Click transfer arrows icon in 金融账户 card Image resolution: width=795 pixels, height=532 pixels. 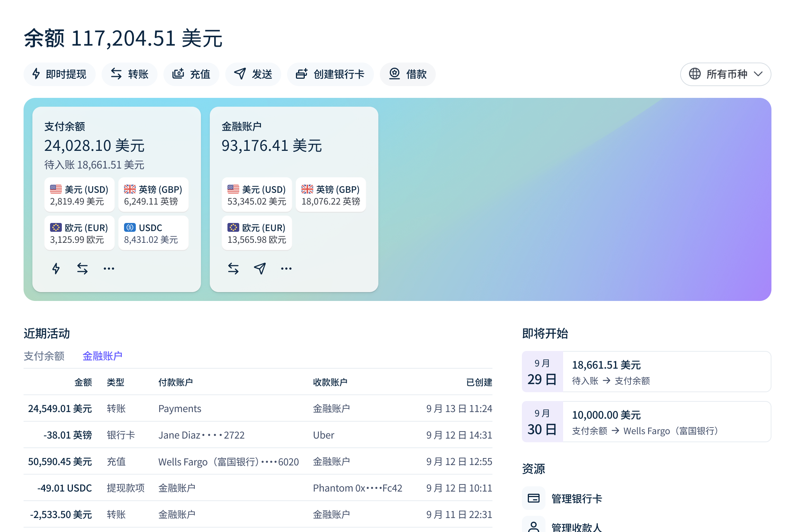click(233, 269)
